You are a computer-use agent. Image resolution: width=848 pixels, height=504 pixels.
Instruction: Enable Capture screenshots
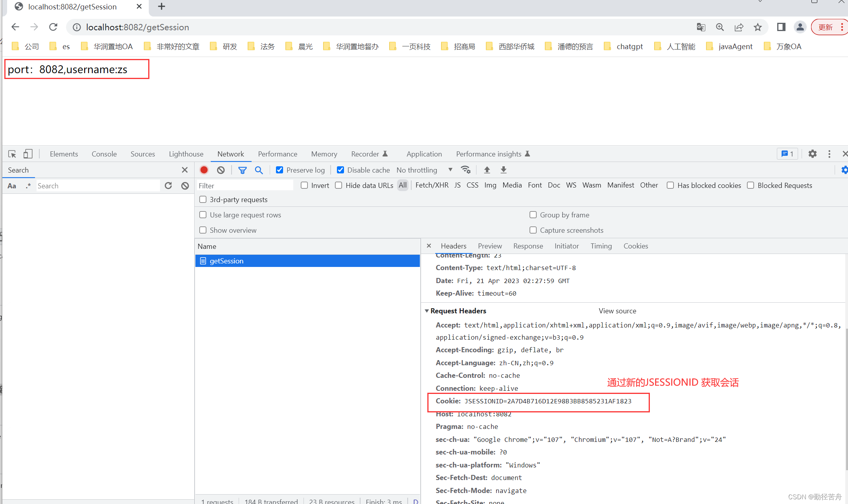click(533, 230)
